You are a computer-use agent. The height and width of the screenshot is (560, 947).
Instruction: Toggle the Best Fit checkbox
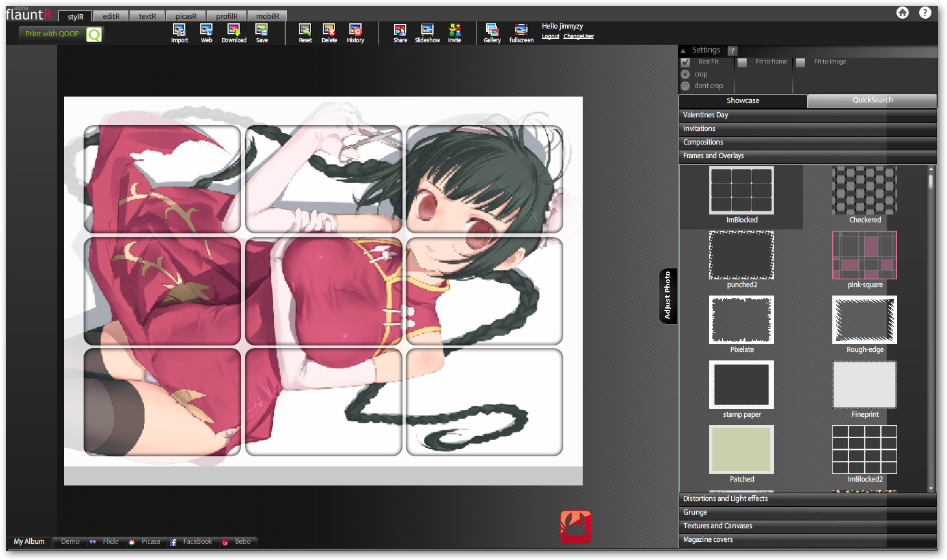(685, 62)
